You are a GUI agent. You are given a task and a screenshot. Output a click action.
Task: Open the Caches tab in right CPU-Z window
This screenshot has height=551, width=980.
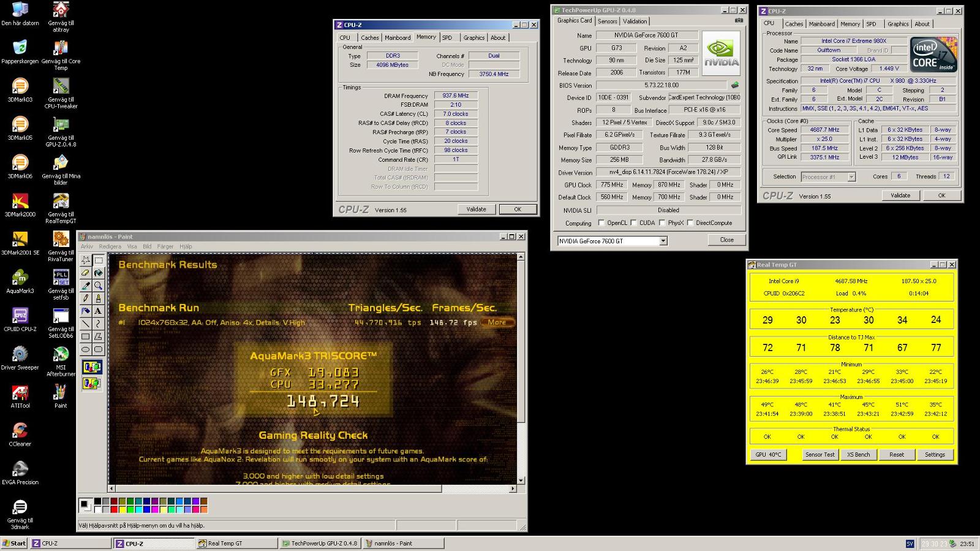(794, 24)
